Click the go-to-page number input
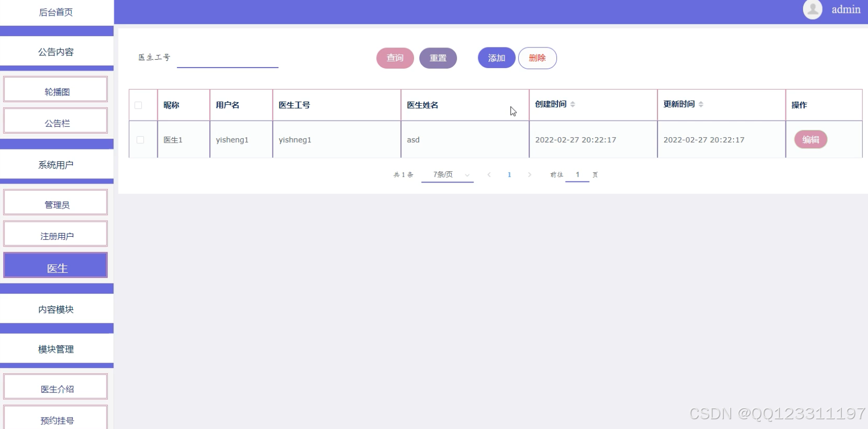Viewport: 868px width, 429px height. (x=577, y=175)
